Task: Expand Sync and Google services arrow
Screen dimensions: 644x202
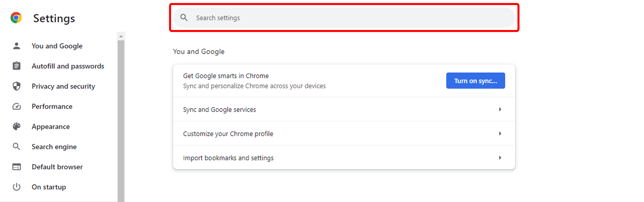Action: (x=500, y=109)
